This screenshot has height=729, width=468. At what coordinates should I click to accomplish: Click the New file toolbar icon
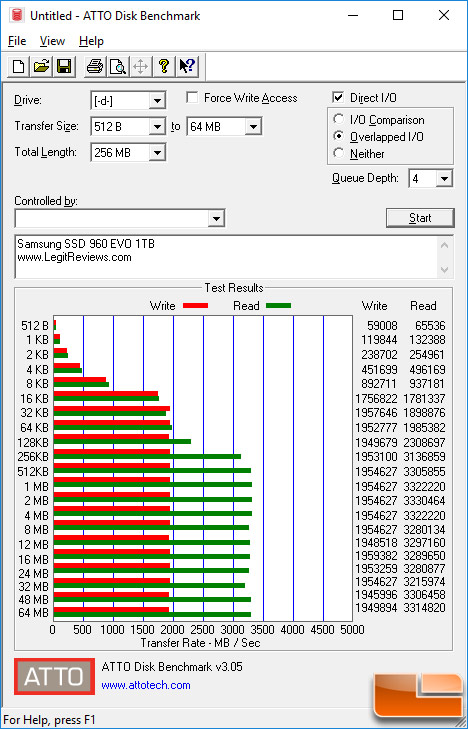click(19, 66)
